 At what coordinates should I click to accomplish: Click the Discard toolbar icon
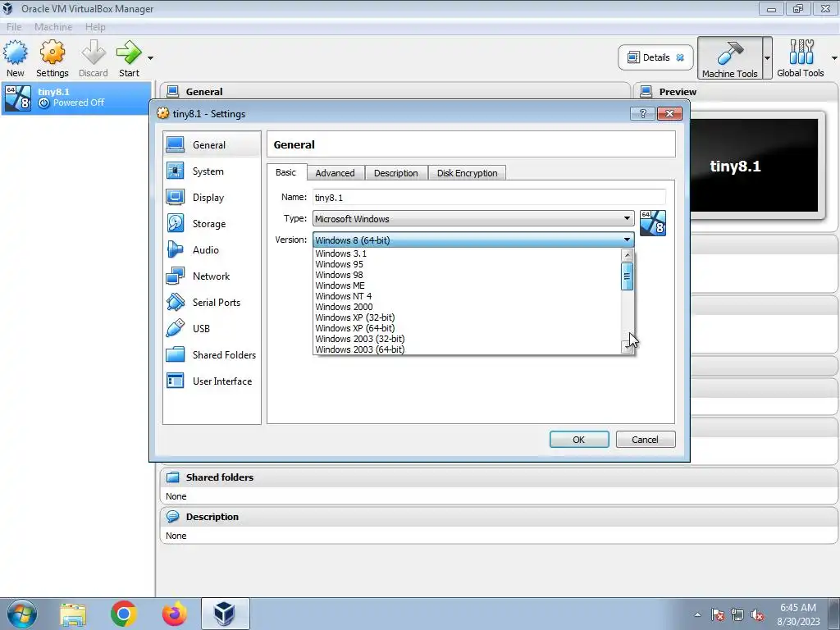tap(94, 58)
